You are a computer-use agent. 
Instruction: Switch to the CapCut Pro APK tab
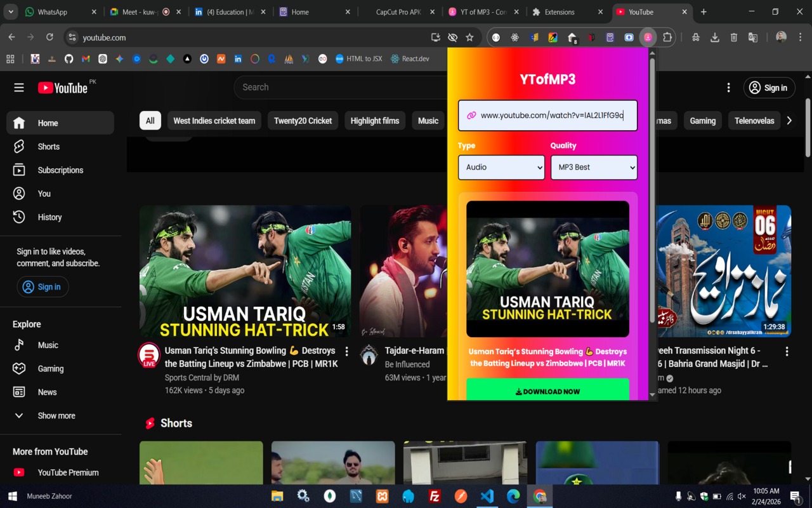(399, 12)
